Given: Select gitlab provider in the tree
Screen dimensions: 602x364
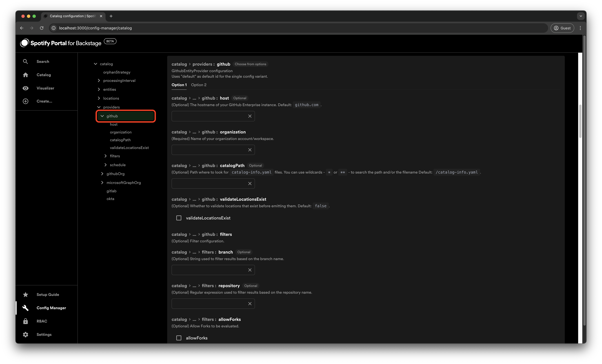Looking at the screenshot, I should (111, 191).
